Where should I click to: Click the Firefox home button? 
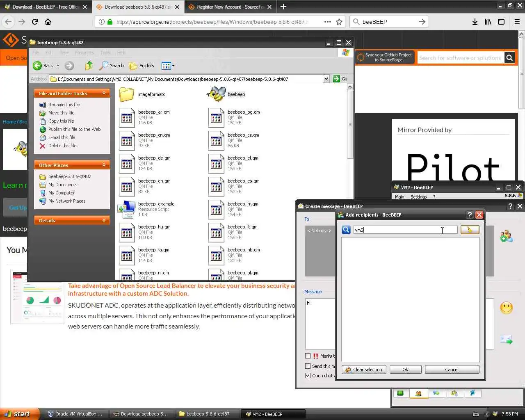pyautogui.click(x=48, y=22)
